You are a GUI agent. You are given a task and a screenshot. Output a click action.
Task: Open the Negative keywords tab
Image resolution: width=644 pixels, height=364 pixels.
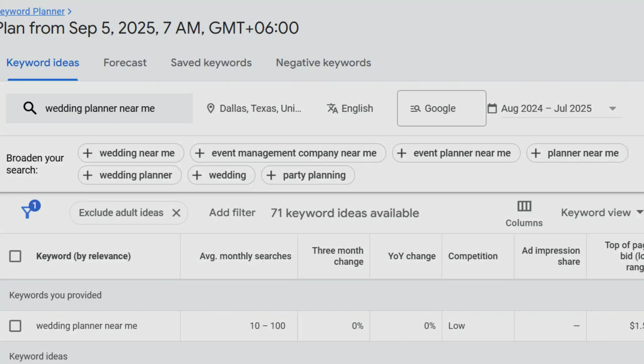pos(323,62)
